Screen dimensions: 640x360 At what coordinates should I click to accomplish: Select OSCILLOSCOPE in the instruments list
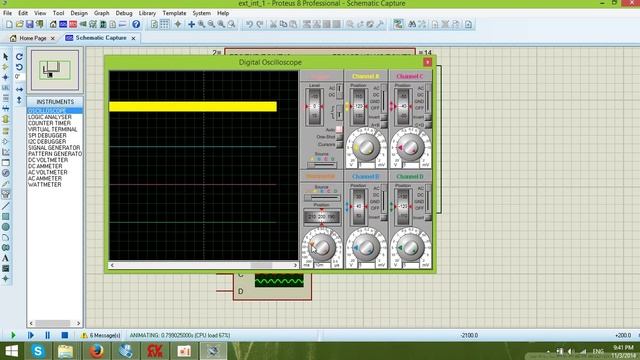[55, 111]
